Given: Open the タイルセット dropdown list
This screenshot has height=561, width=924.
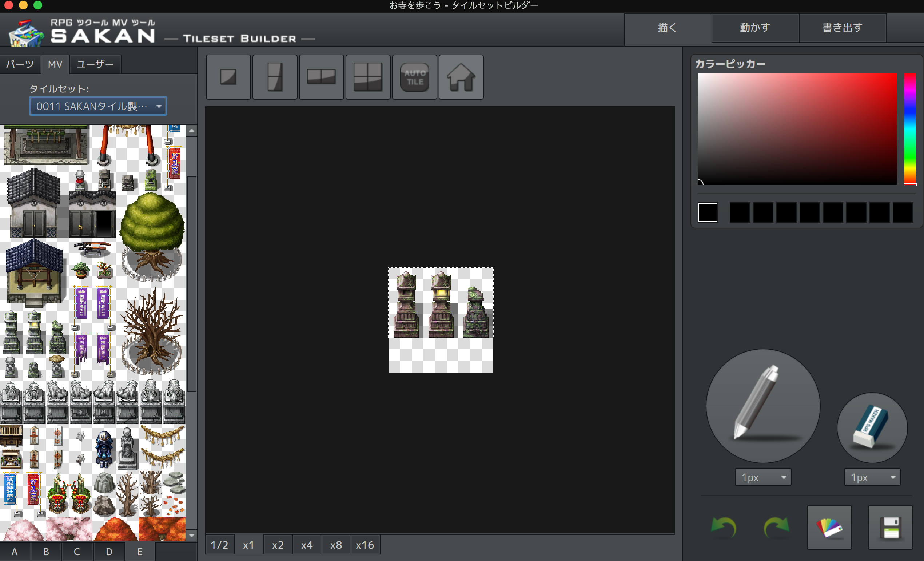Looking at the screenshot, I should [x=98, y=106].
